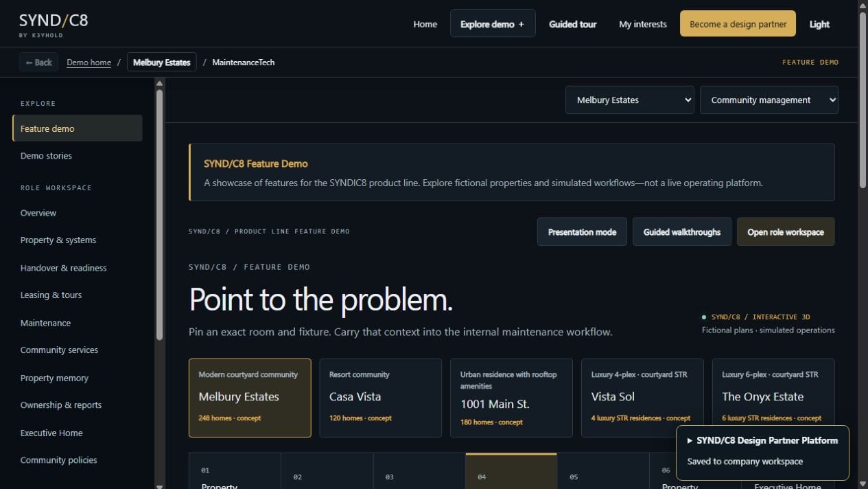Choose the Casa Vista resort community card
Image resolution: width=868 pixels, height=489 pixels.
[381, 398]
